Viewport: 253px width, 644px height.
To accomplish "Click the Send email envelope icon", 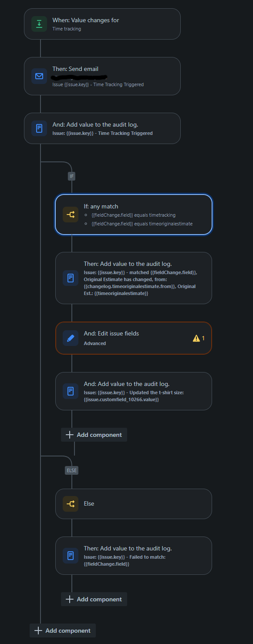I will (x=39, y=76).
